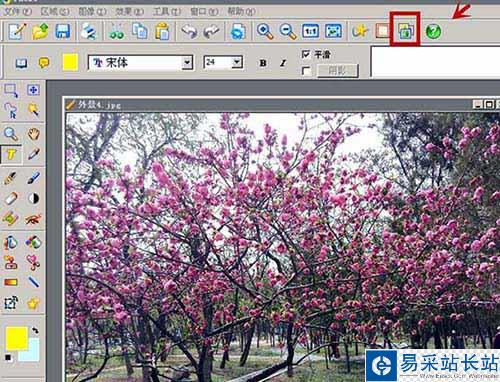500x382 pixels.
Task: Paste using the clipboard toolbar icon
Action: [163, 31]
